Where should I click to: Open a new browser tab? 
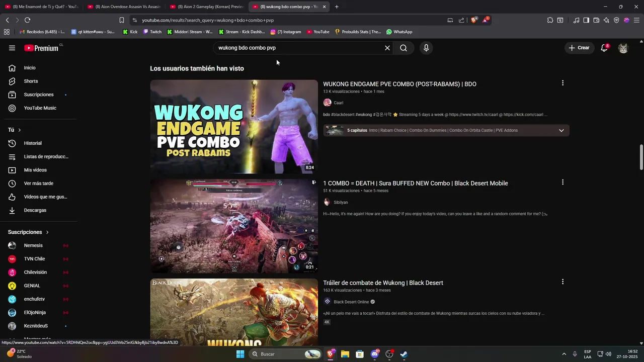[x=337, y=7]
